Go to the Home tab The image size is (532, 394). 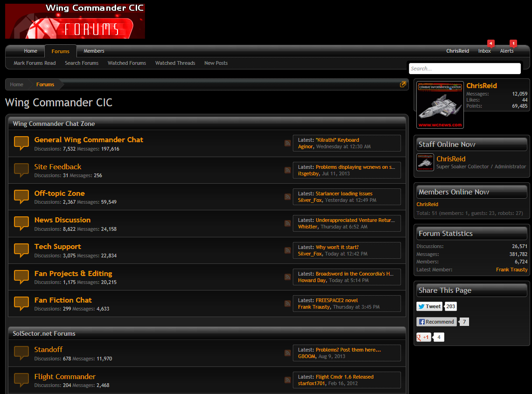(31, 51)
